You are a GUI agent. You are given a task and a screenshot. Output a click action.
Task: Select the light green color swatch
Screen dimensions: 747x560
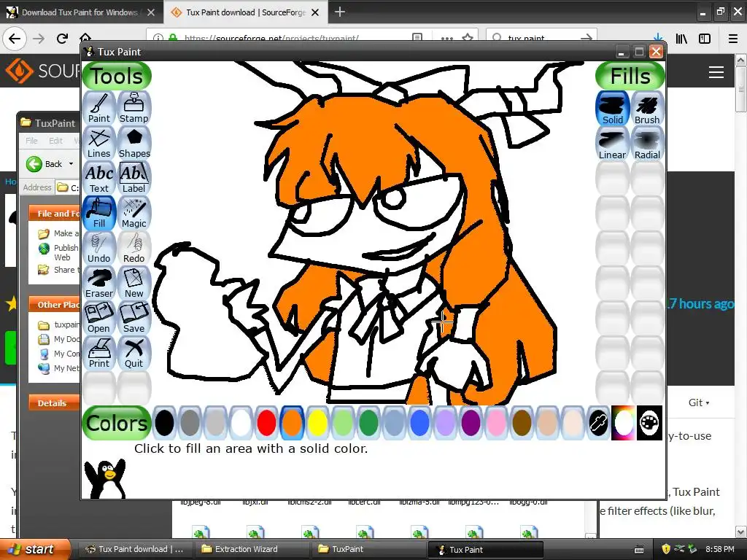coord(343,422)
